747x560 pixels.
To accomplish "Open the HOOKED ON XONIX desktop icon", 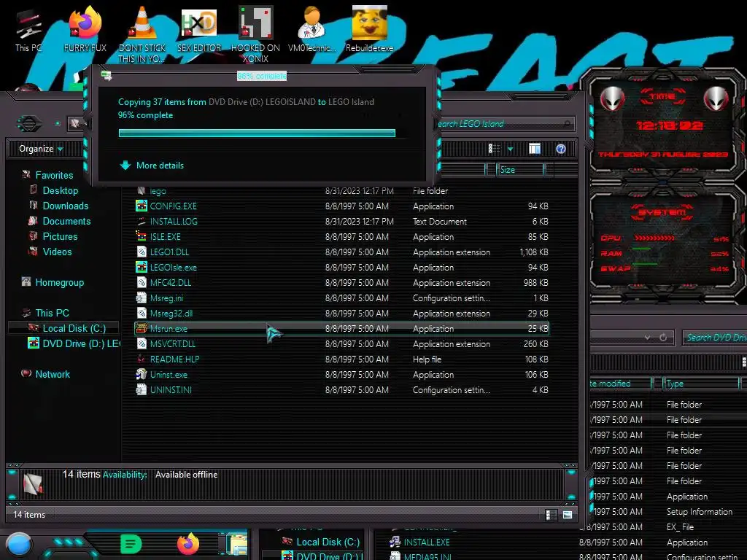I will (255, 34).
